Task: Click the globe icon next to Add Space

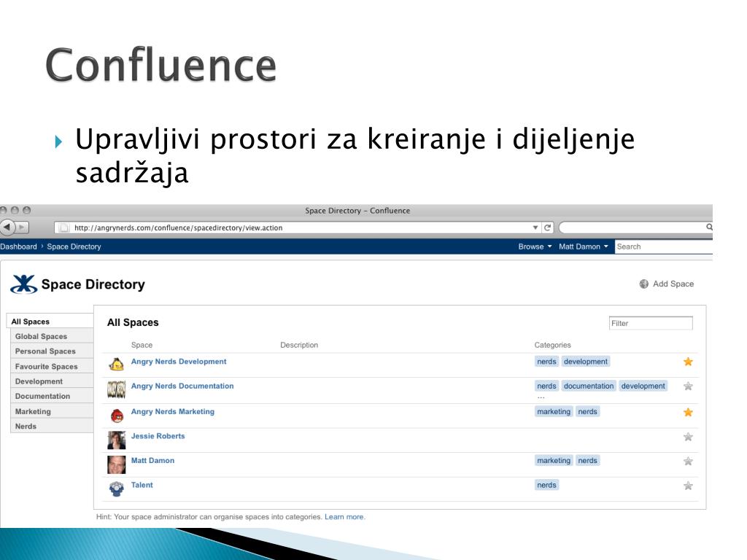Action: pyautogui.click(x=643, y=284)
